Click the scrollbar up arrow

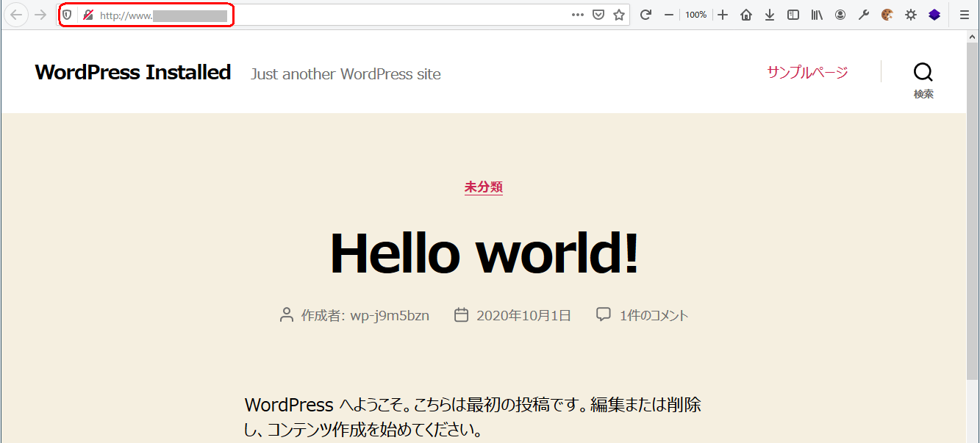[x=973, y=37]
